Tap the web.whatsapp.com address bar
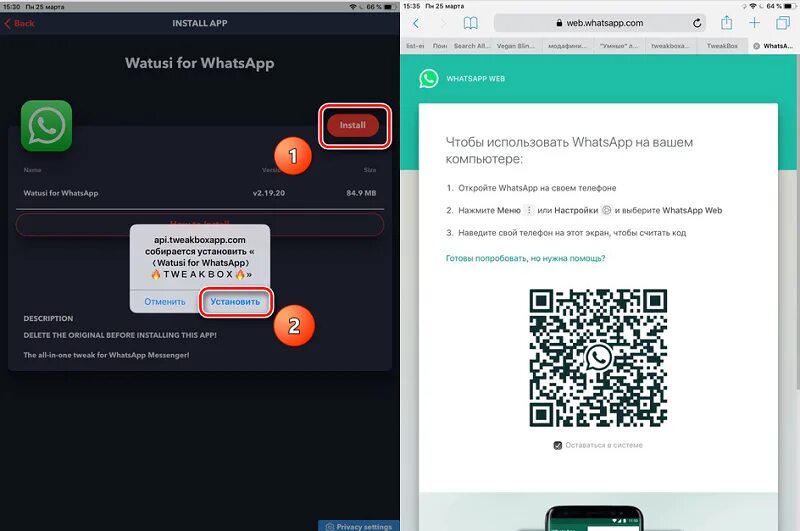Viewport: 800px width, 531px height. [600, 23]
